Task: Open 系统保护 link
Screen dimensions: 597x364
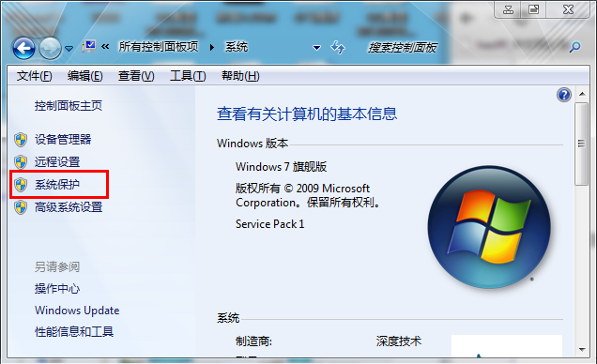Action: pyautogui.click(x=57, y=185)
